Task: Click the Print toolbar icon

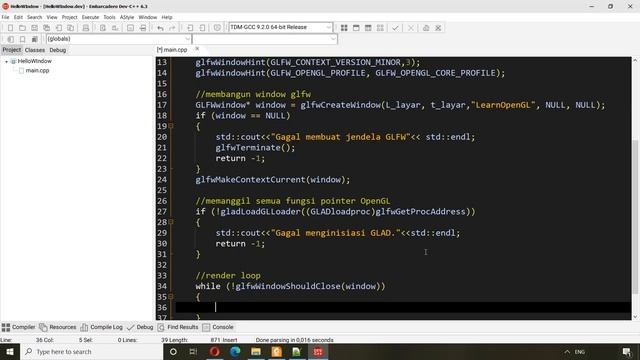Action: [86, 28]
